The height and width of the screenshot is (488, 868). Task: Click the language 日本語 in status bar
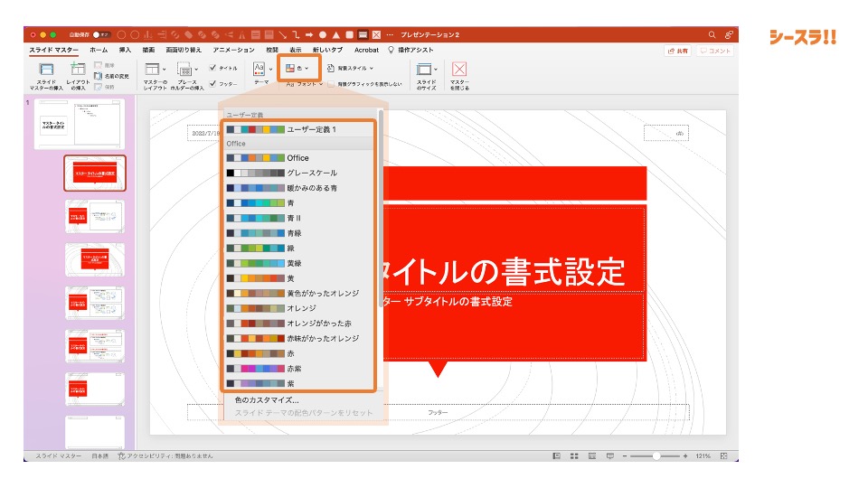pos(100,455)
